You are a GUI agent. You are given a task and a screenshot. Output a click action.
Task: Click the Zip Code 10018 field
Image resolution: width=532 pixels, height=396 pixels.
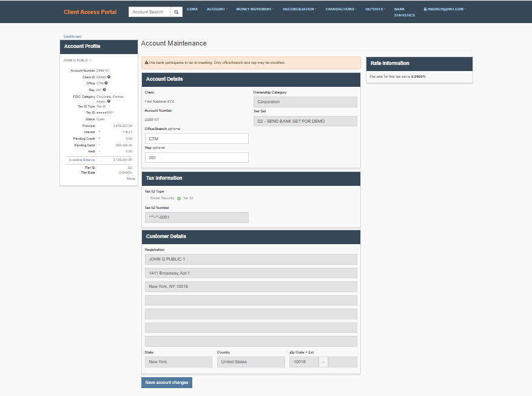(304, 362)
